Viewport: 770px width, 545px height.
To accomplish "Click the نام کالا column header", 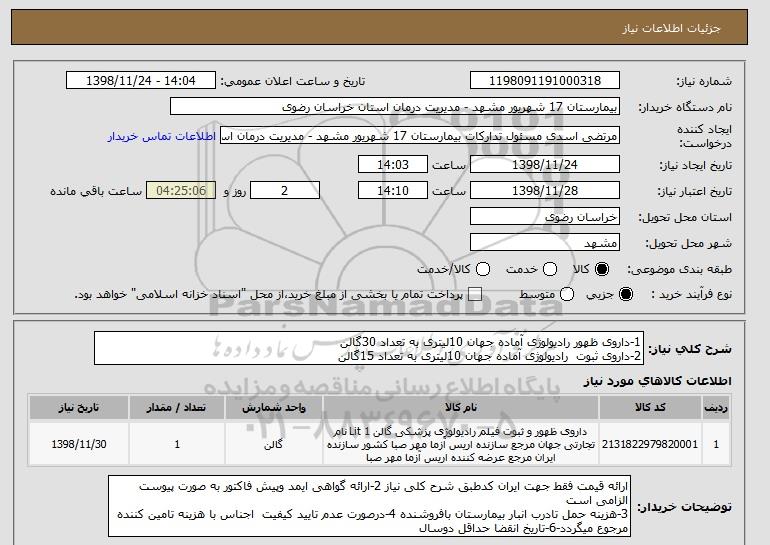I will coord(461,408).
